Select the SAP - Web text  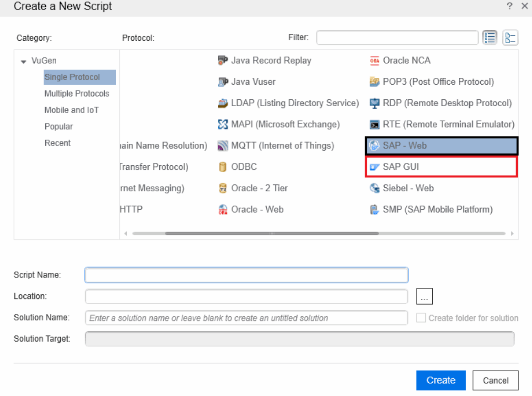404,146
